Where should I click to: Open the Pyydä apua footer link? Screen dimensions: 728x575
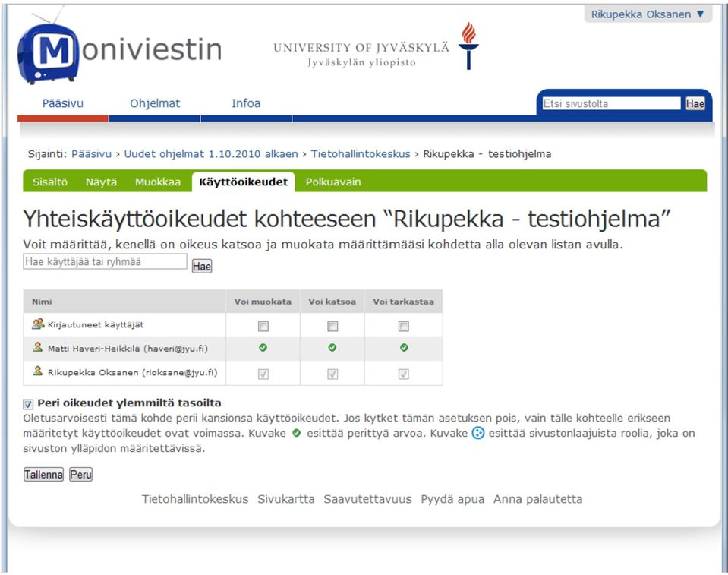[452, 499]
